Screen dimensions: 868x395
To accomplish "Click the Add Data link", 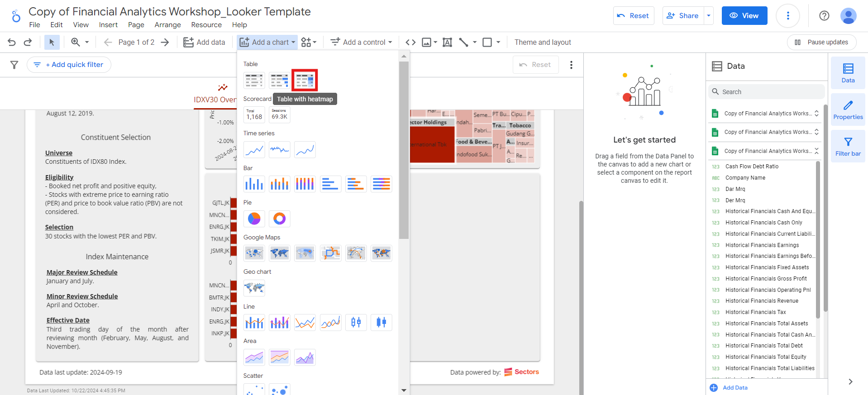I will click(729, 388).
